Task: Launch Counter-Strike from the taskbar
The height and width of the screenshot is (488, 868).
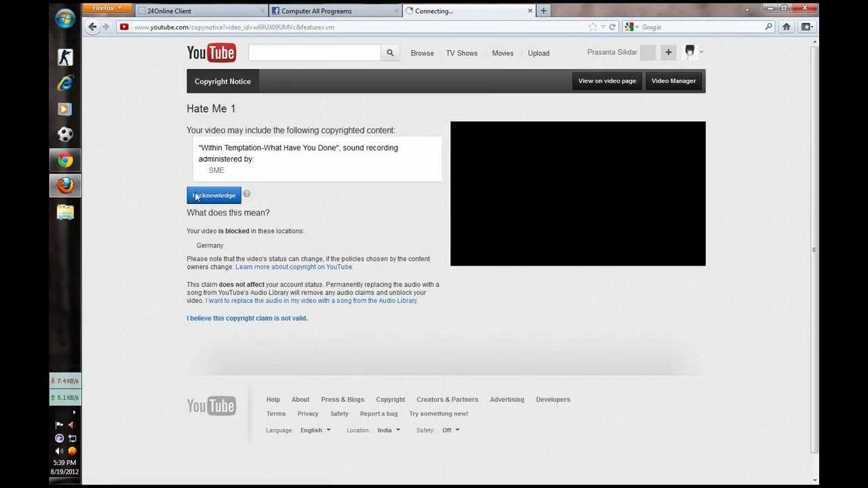Action: coord(65,57)
